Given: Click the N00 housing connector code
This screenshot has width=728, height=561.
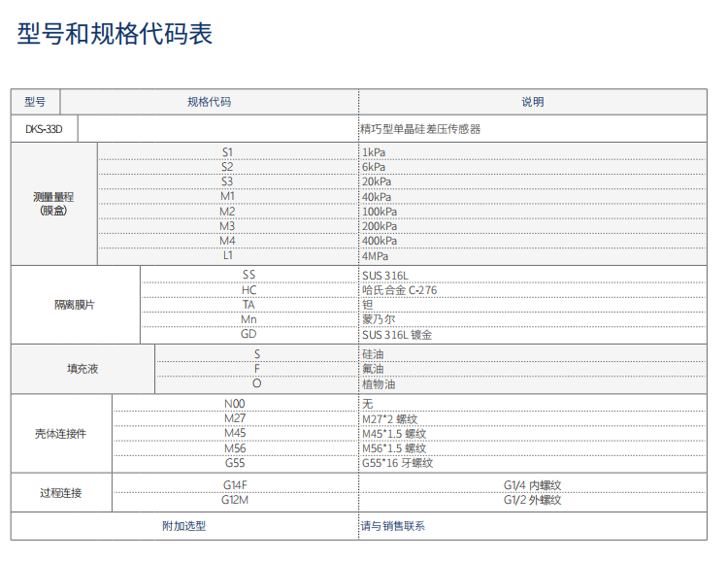Looking at the screenshot, I should coord(235,404).
